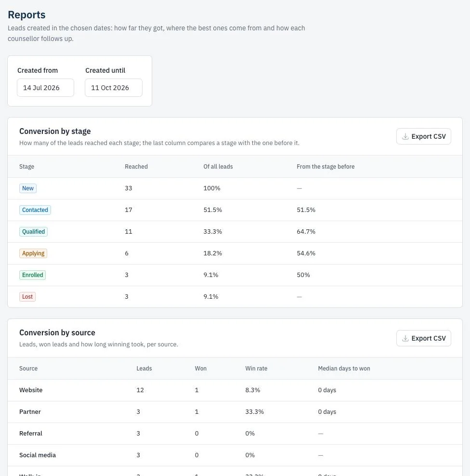Click the Reached column header
Viewport: 470px width, 476px height.
[136, 167]
